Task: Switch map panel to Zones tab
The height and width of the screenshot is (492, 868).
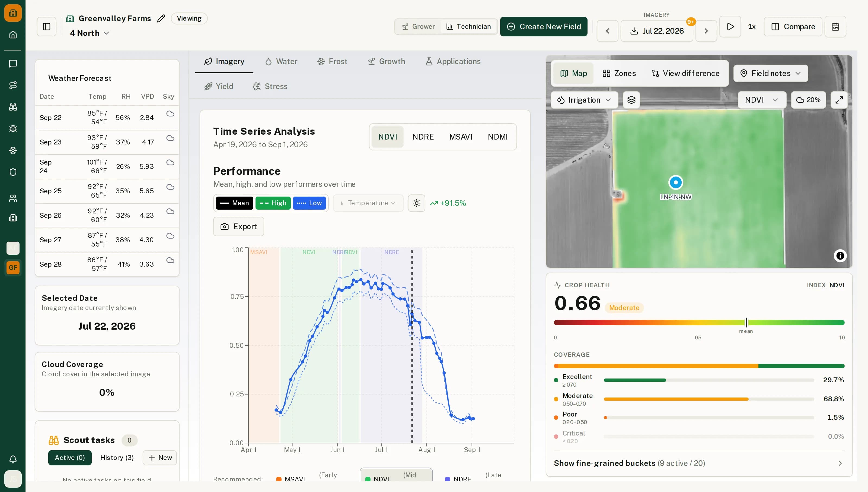Action: coord(619,73)
